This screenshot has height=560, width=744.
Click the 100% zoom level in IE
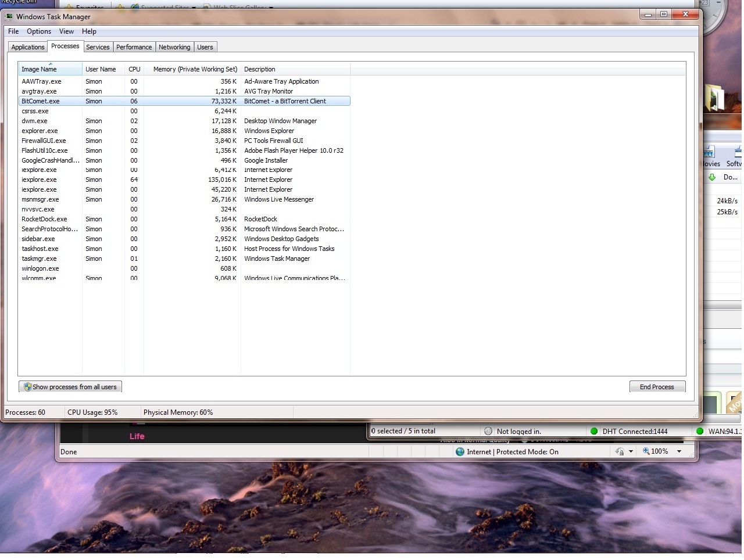tap(660, 451)
